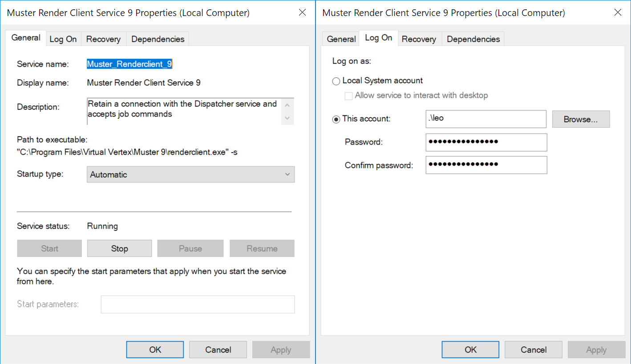Viewport: 631px width, 364px height.
Task: Click Browse to choose an account
Action: (580, 119)
